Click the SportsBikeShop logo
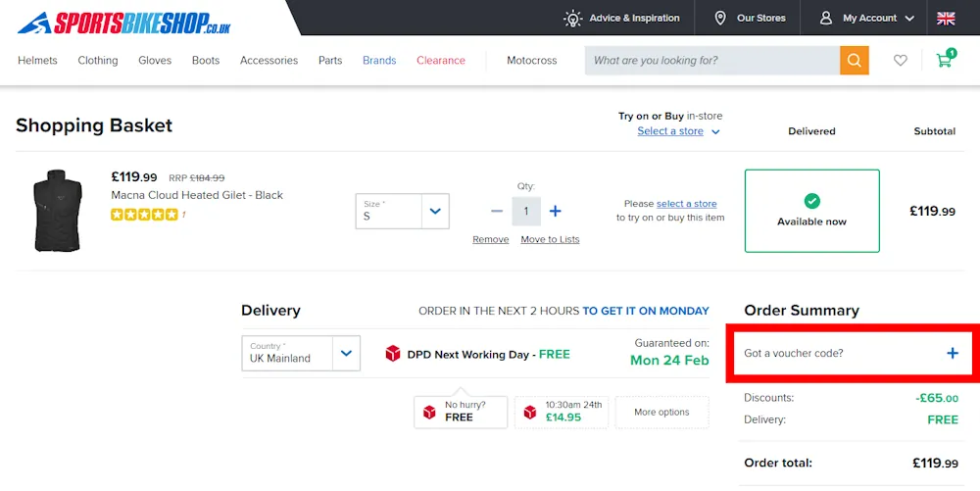The height and width of the screenshot is (491, 980). (x=124, y=23)
